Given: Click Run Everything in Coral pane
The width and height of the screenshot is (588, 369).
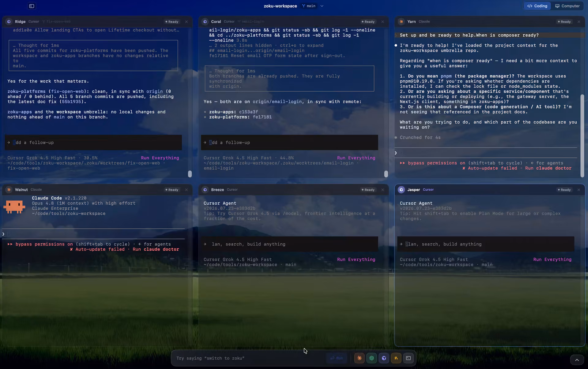Looking at the screenshot, I should pyautogui.click(x=356, y=158).
